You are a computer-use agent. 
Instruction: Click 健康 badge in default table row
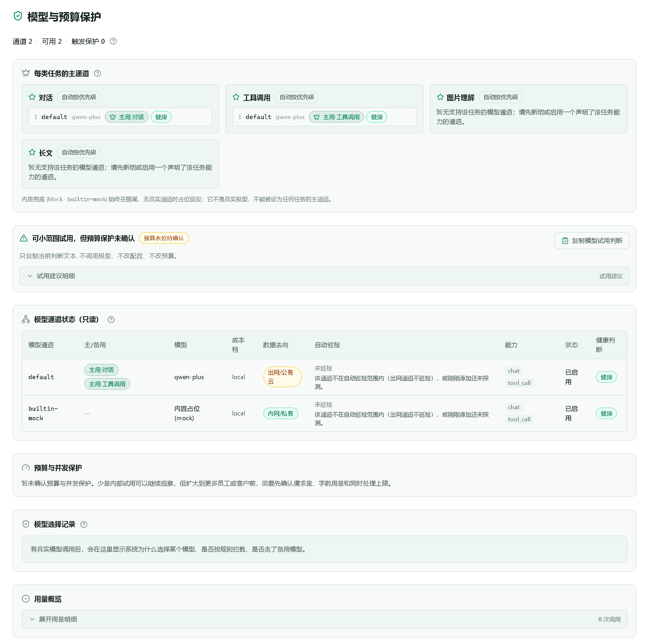point(606,377)
